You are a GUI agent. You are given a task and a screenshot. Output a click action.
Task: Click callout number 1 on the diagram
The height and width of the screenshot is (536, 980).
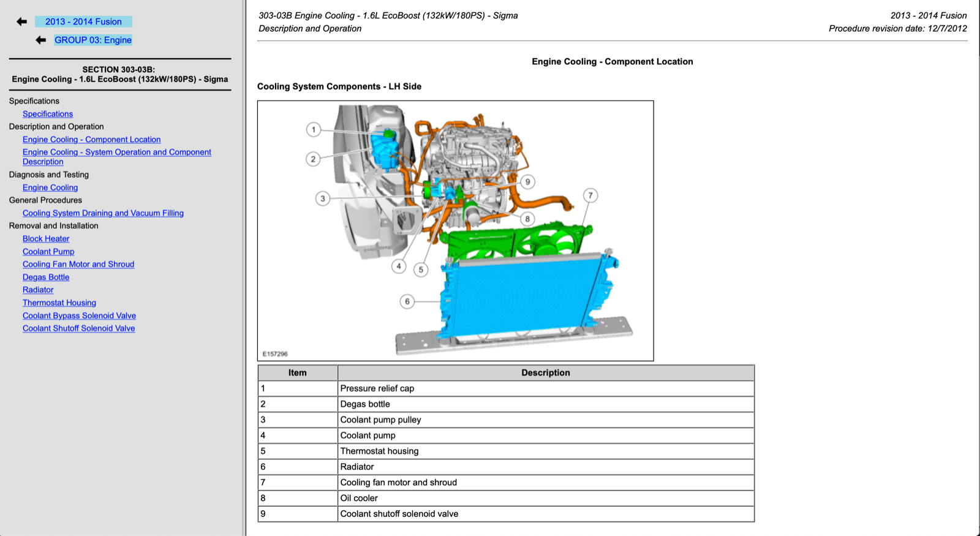click(314, 129)
